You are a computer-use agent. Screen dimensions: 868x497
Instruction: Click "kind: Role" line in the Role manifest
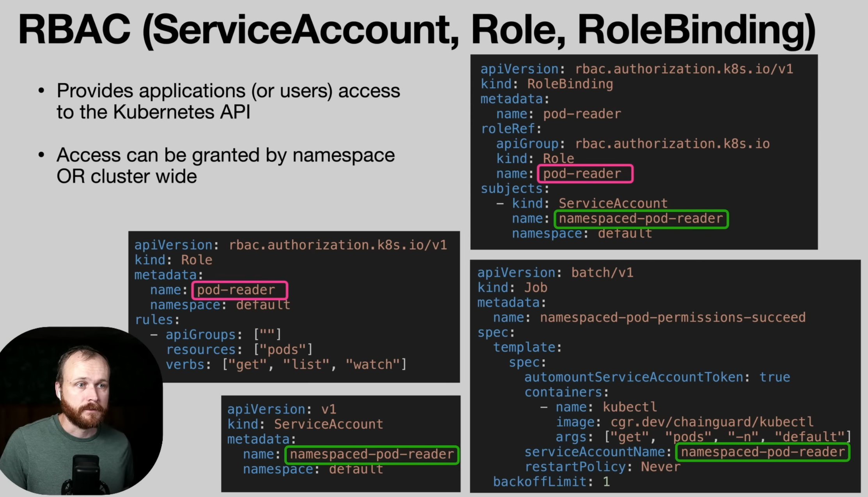174,260
